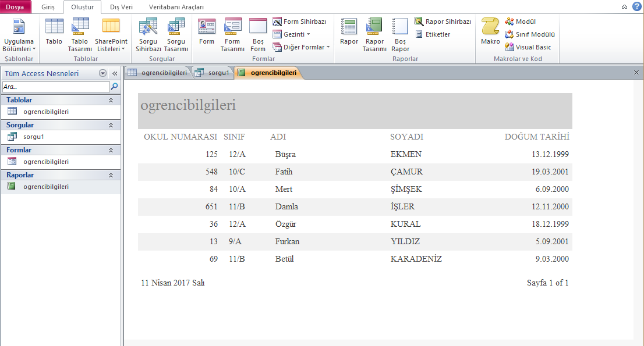Image resolution: width=644 pixels, height=346 pixels.
Task: Create a new Form
Action: [207, 33]
